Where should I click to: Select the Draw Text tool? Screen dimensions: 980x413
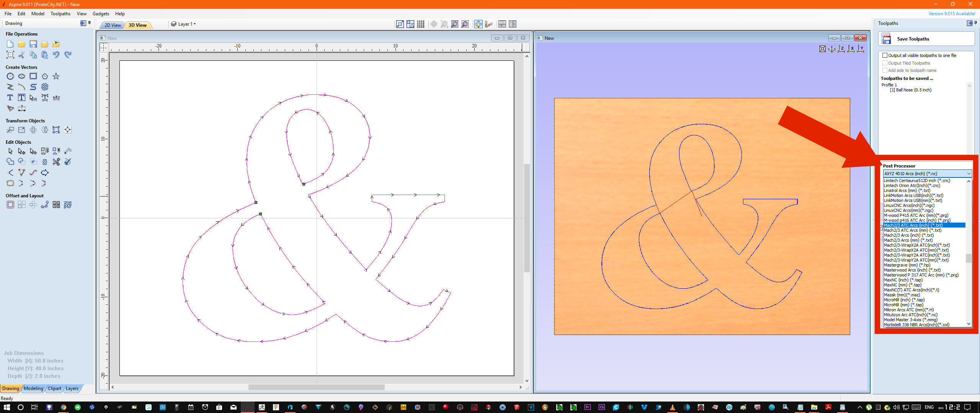tap(10, 98)
